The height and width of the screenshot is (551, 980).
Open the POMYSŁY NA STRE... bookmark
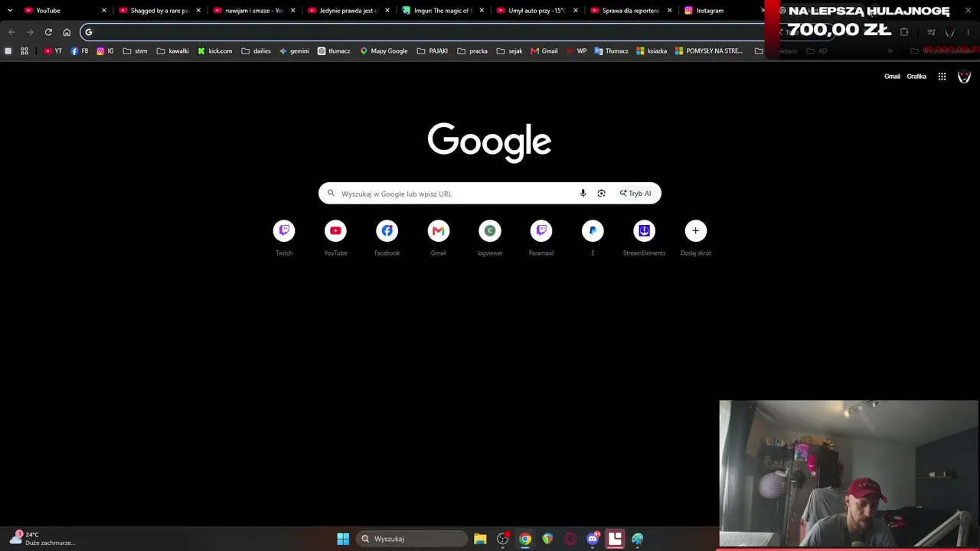709,51
